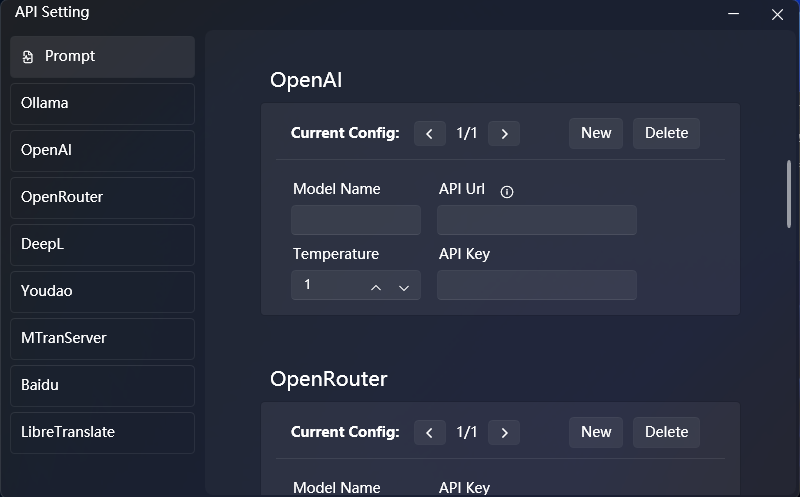This screenshot has height=497, width=800.
Task: Go to OpenRouter sidebar entry
Action: [x=102, y=197]
